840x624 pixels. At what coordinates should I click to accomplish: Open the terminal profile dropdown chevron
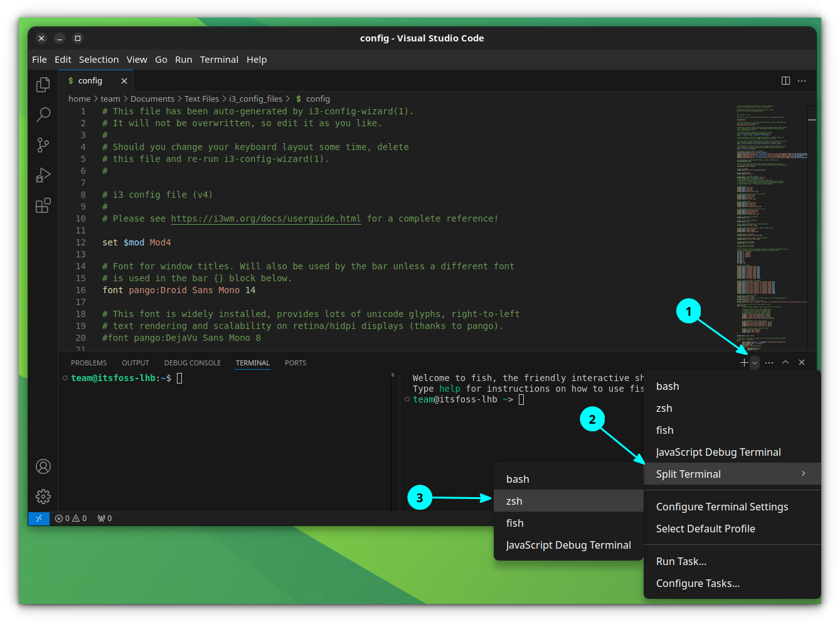[x=754, y=362]
